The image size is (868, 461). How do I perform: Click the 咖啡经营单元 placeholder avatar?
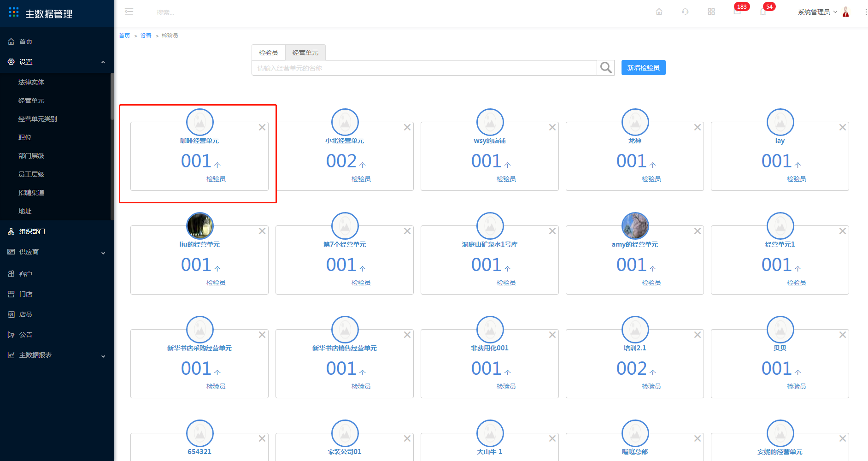[x=200, y=122]
